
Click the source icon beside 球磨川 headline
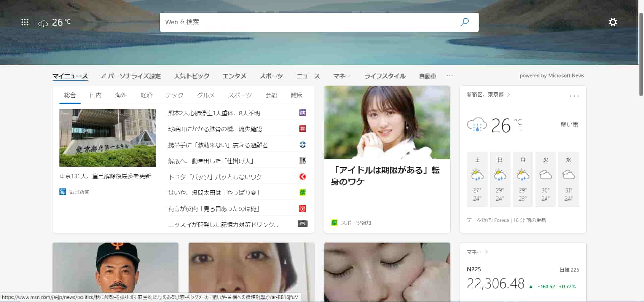coord(303,129)
